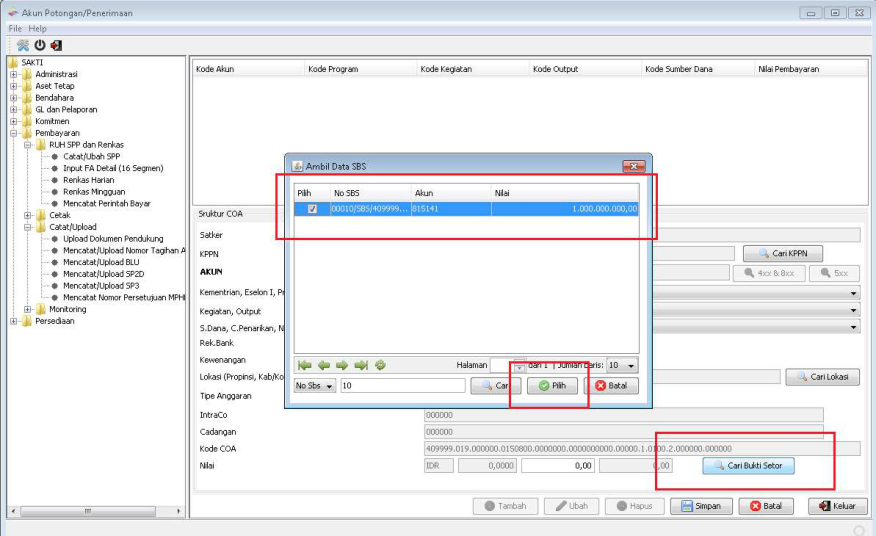Click the Cari Bukti Setor button
Screen dimensions: 876x536
pos(748,466)
